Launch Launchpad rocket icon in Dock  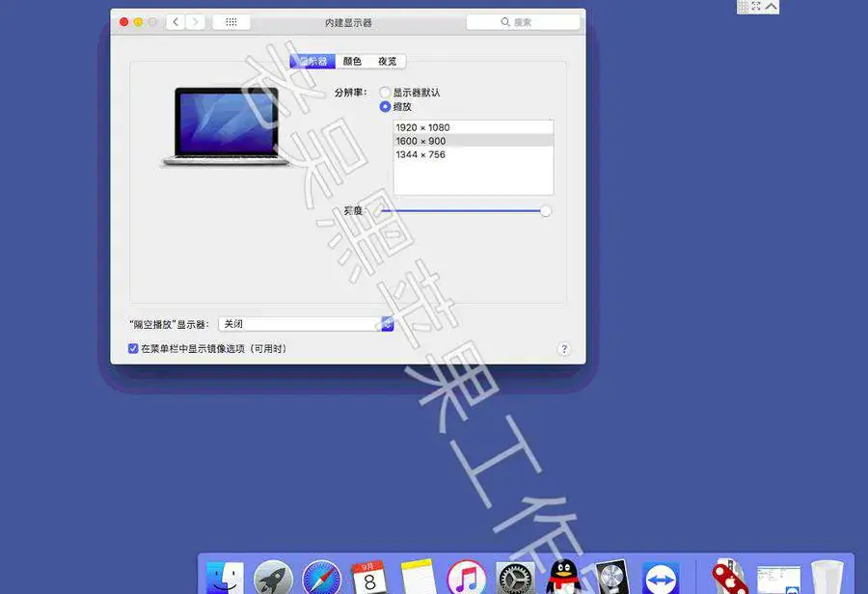click(273, 578)
